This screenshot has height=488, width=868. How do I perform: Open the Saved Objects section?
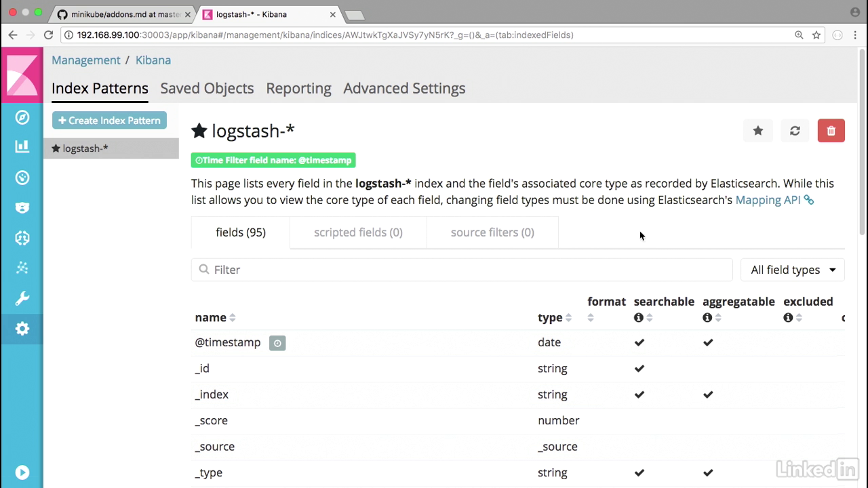click(207, 88)
